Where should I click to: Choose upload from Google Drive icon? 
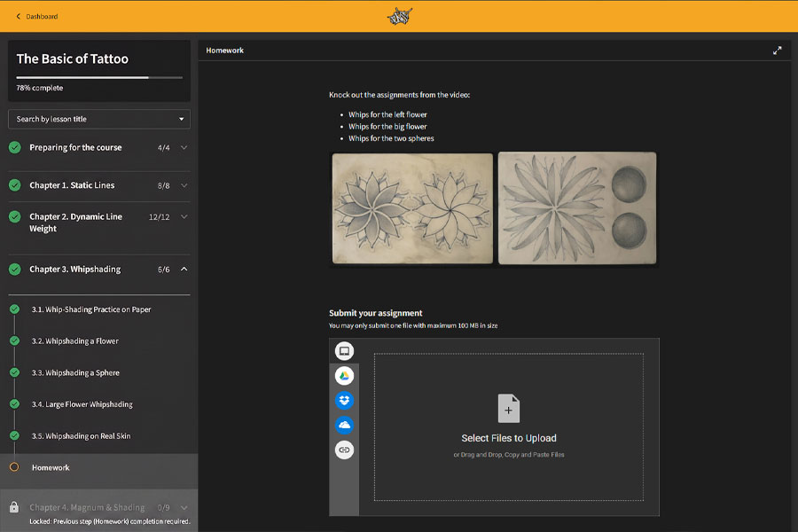(x=345, y=376)
